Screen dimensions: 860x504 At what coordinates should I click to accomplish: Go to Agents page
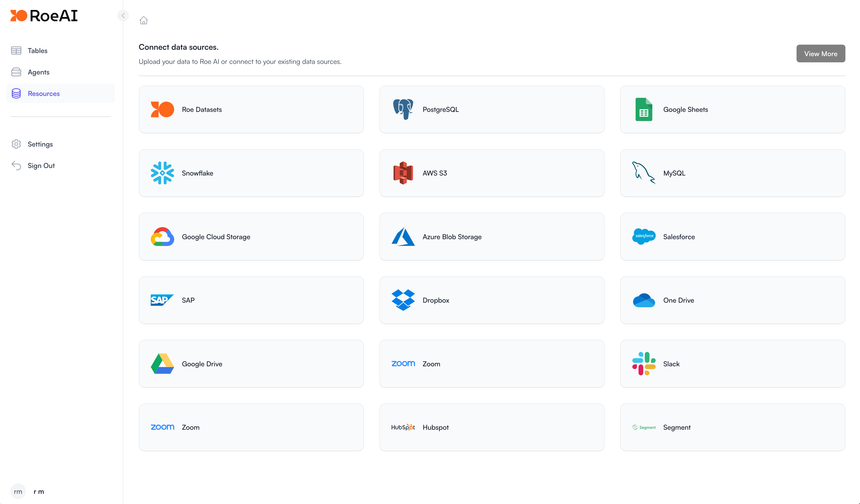[38, 72]
